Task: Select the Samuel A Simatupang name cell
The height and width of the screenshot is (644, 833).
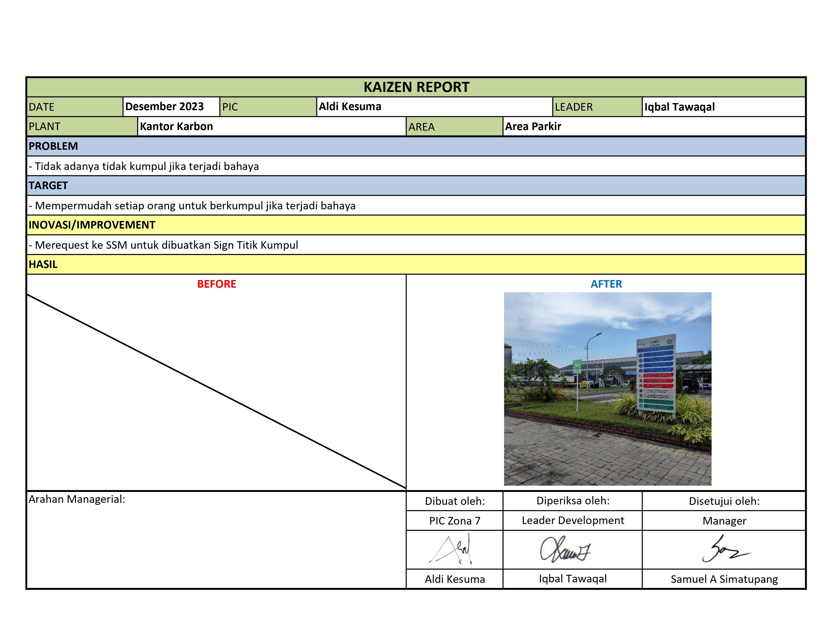Action: click(724, 579)
